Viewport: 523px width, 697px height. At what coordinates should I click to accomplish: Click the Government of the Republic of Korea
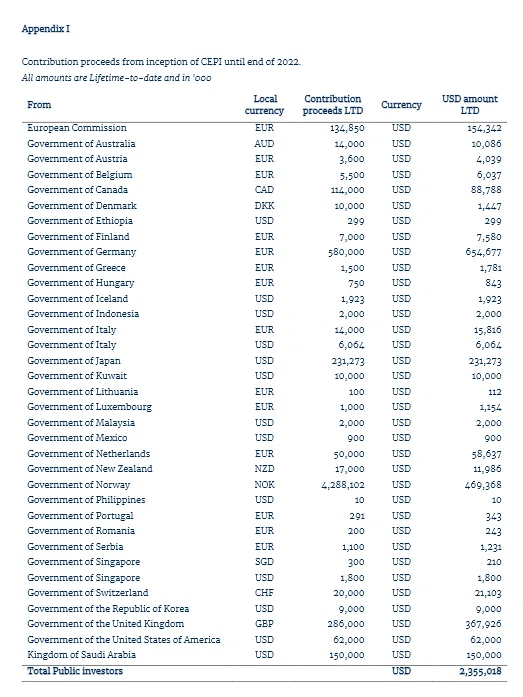click(108, 609)
